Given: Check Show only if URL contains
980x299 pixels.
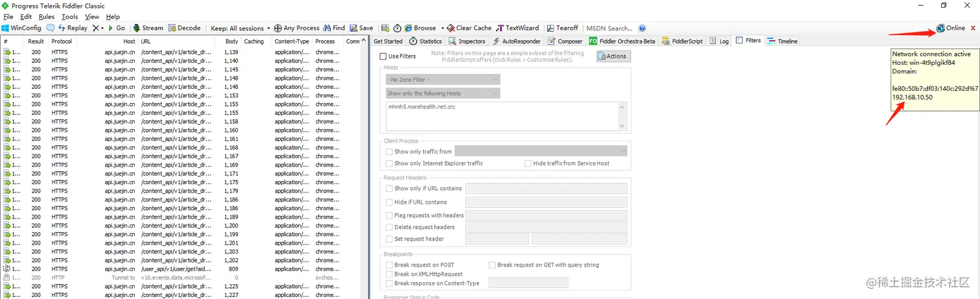Looking at the screenshot, I should [389, 189].
